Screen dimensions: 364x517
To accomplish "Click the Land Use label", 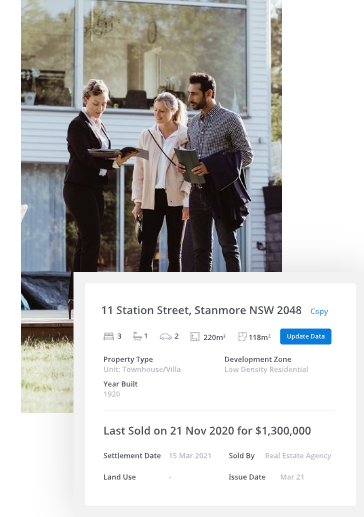I will click(120, 477).
